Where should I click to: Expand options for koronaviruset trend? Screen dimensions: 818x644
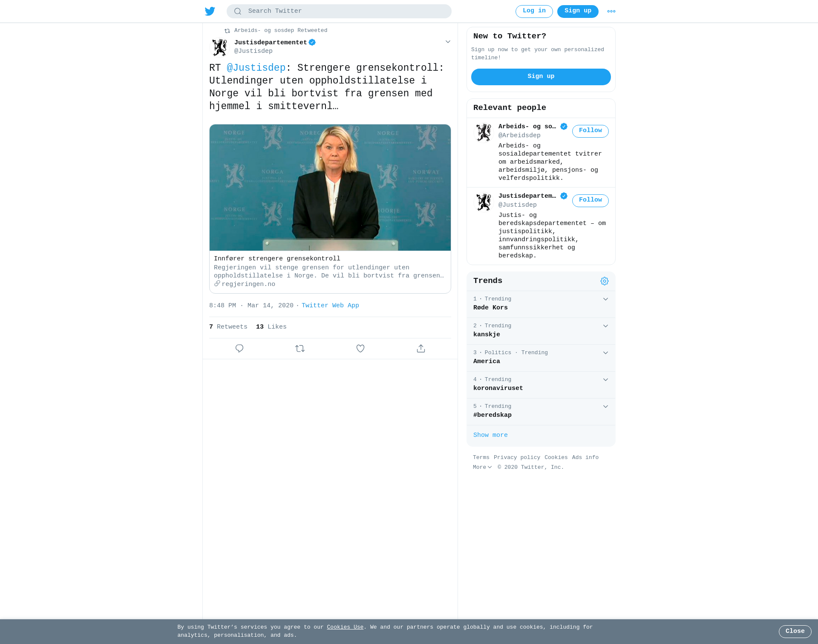(x=605, y=380)
